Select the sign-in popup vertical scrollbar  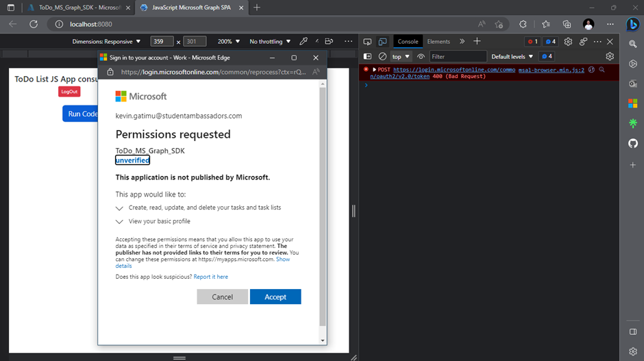[x=323, y=208]
